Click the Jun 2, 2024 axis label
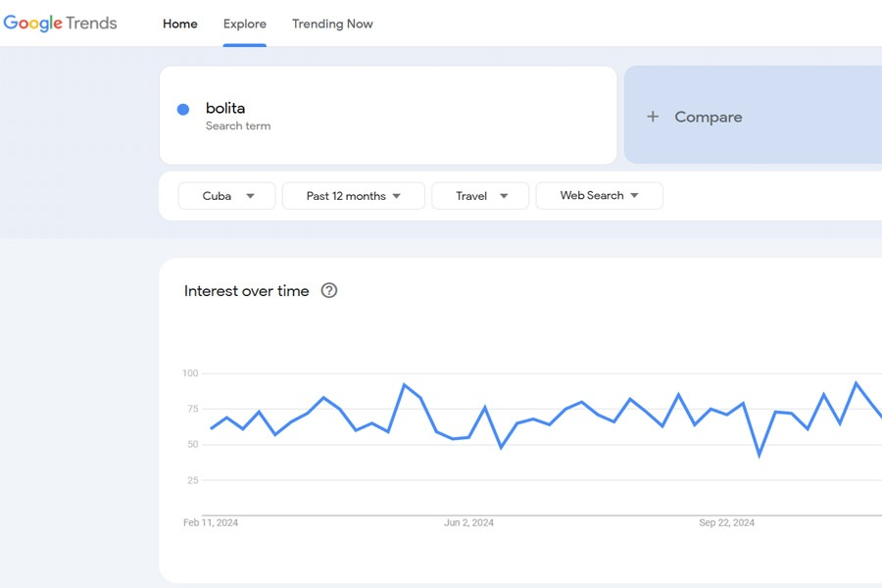This screenshot has height=588, width=882. [468, 522]
